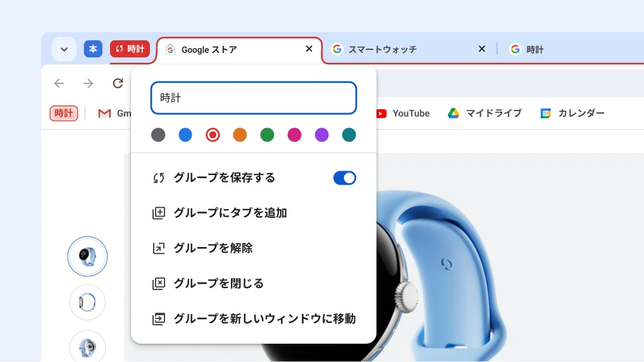644x362 pixels.
Task: Open the tab search chevron dropdown
Action: 64,49
